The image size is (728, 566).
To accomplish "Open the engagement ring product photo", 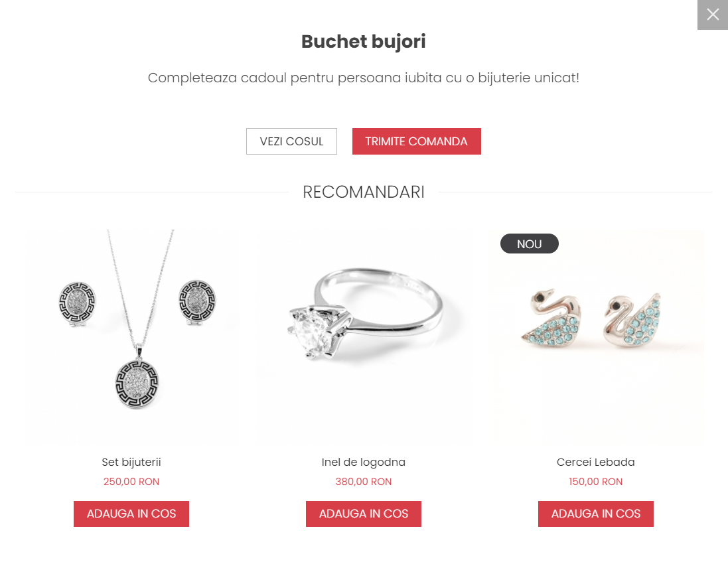I will (x=364, y=337).
